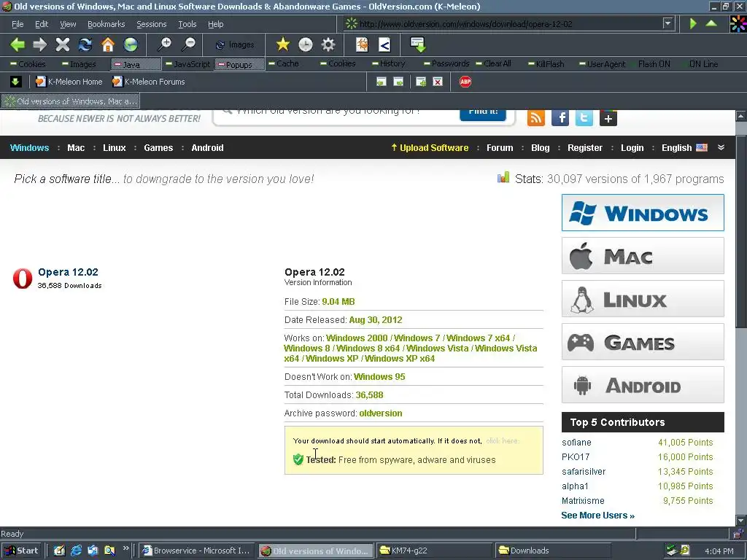Click the green download arrow on bookmarks bar
Screen dimensions: 747x560
(x=16, y=82)
